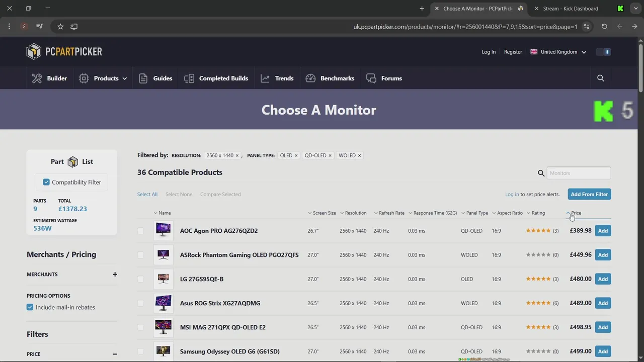Open the Guides menu item
Viewport: 644px width, 362px height.
tap(155, 78)
